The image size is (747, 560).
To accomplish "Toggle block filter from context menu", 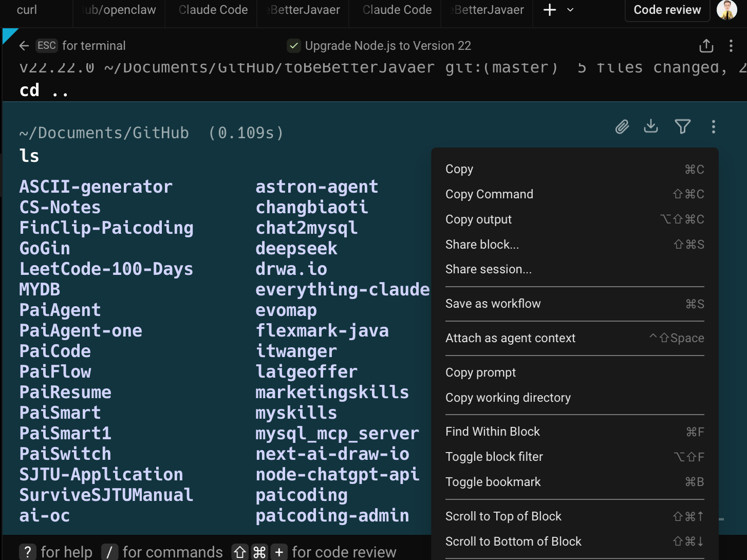I will click(x=574, y=457).
